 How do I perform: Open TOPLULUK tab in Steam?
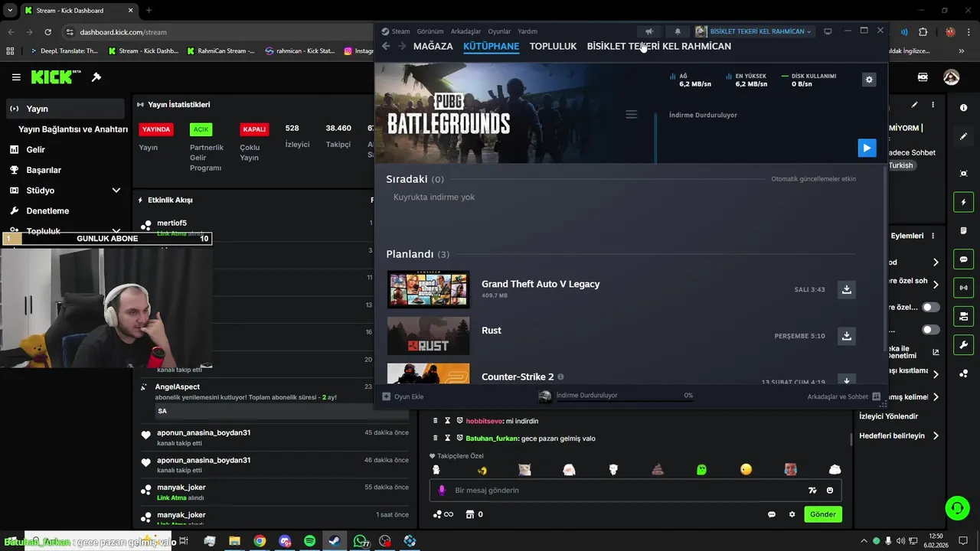(553, 46)
